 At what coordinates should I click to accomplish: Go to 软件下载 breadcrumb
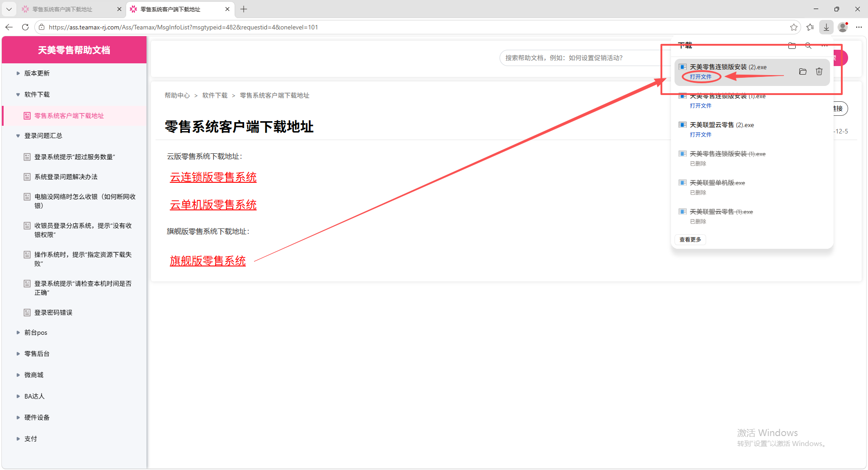[215, 95]
